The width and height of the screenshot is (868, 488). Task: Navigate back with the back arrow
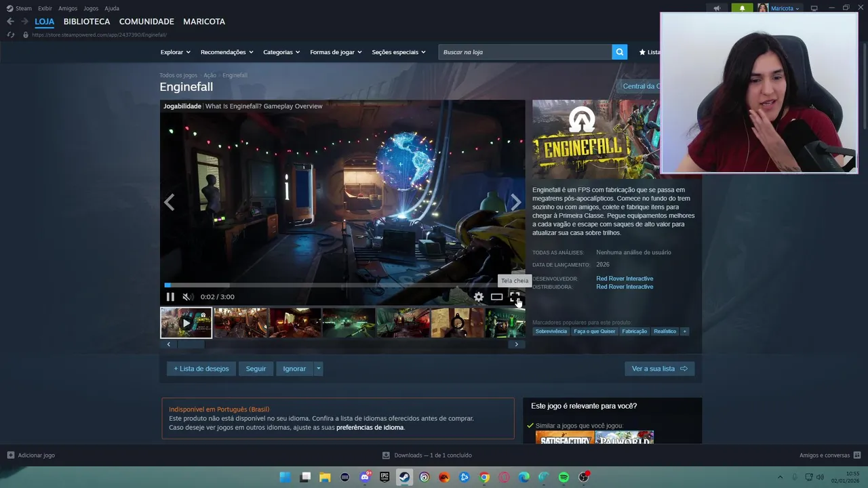[x=10, y=22]
